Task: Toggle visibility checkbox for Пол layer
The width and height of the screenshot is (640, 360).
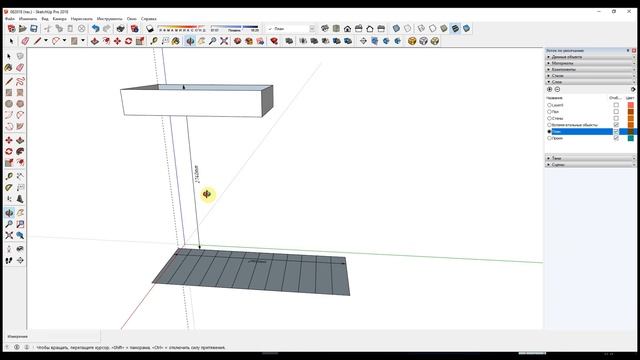Action: click(616, 111)
